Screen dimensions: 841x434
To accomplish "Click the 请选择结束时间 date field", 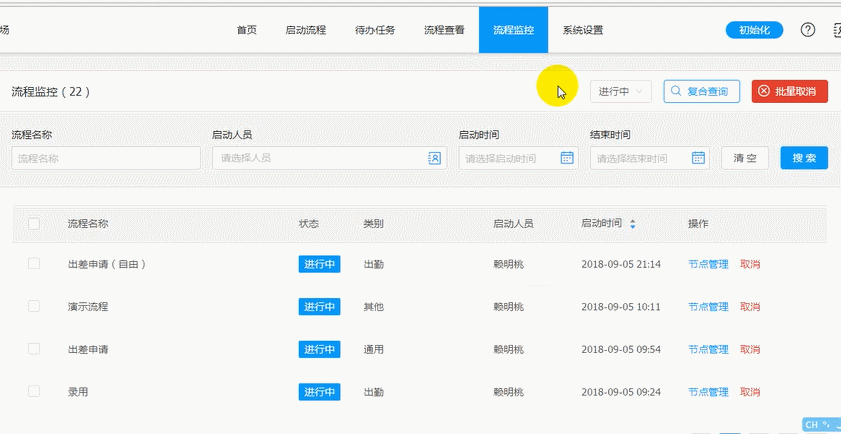I will [x=650, y=158].
